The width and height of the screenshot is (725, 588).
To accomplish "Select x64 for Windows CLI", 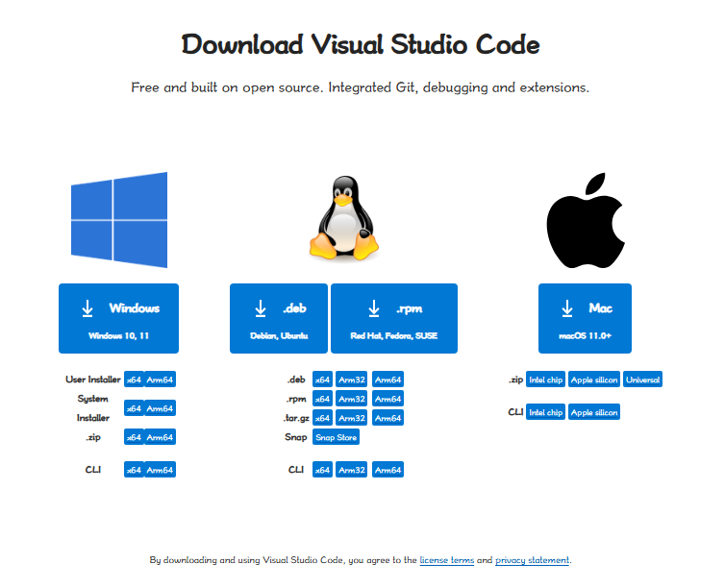I will click(134, 470).
